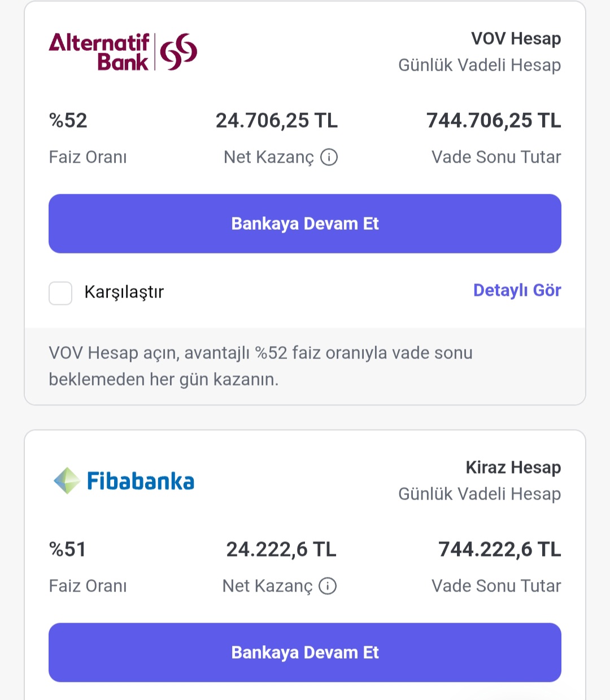The image size is (610, 700).
Task: Tap the Fibabanka logo
Action: (124, 481)
